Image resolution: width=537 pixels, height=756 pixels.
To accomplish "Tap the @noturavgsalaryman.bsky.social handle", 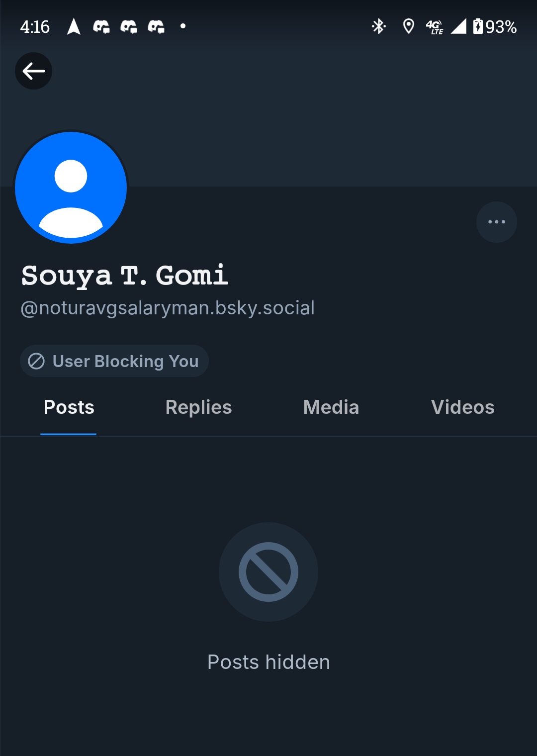I will (168, 308).
